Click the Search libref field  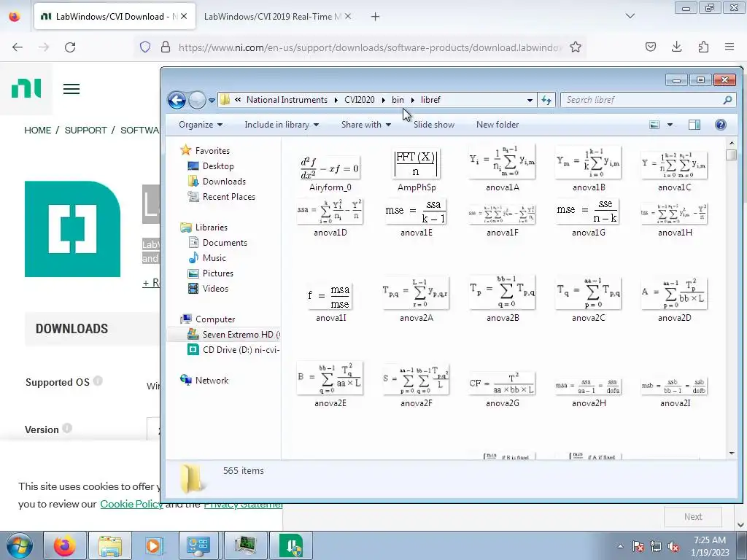[x=648, y=100]
